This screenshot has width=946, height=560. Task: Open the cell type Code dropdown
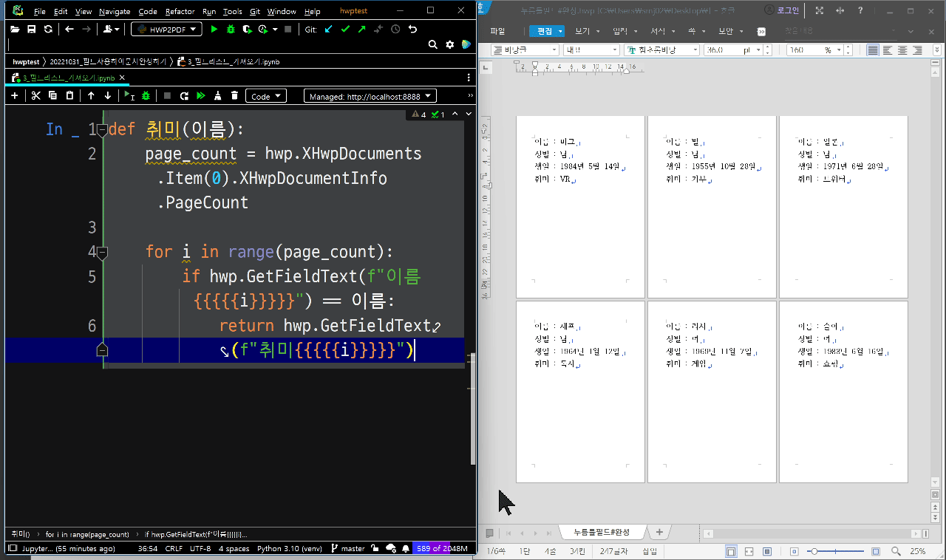click(x=267, y=96)
